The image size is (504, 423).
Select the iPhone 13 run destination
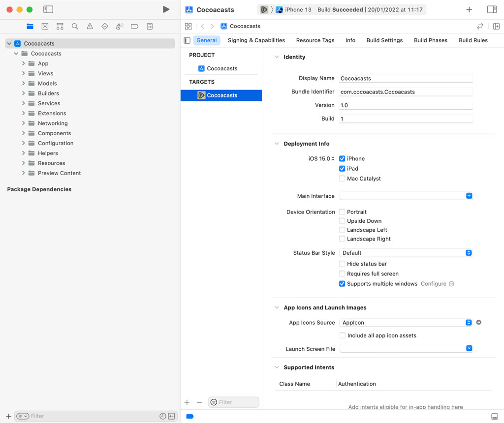point(294,10)
